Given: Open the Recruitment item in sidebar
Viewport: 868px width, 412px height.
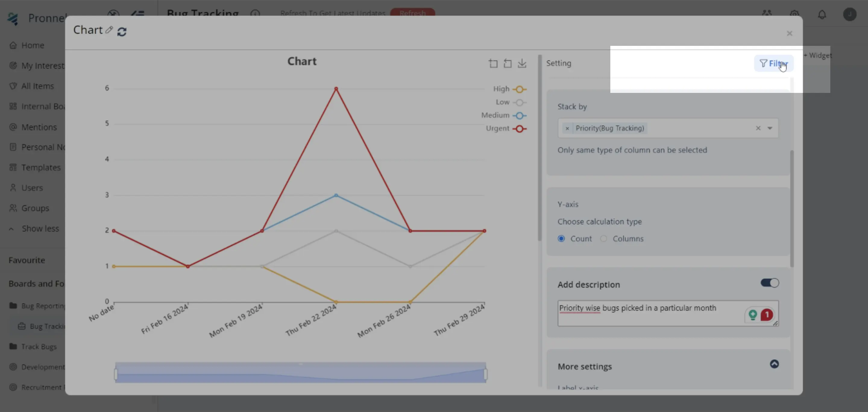Looking at the screenshot, I should click(x=43, y=387).
